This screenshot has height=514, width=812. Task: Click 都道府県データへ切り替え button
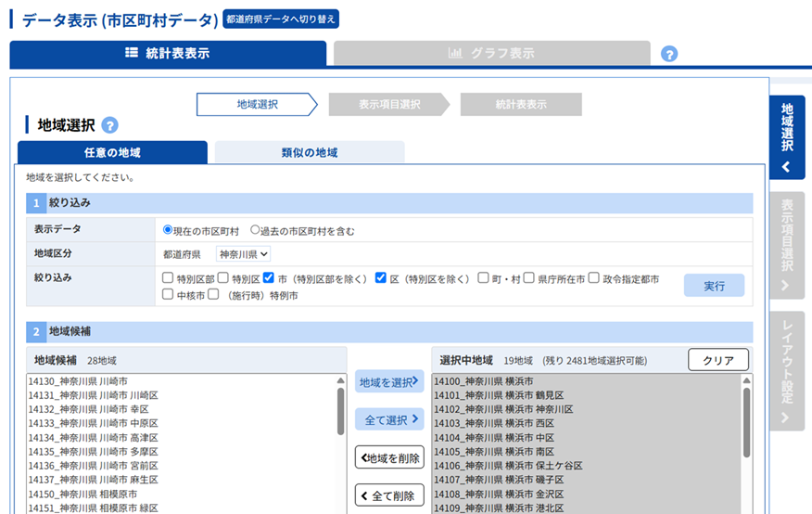(x=281, y=19)
